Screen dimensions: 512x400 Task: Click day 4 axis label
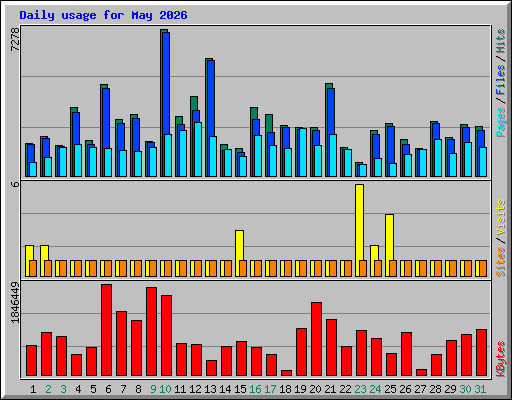point(78,389)
